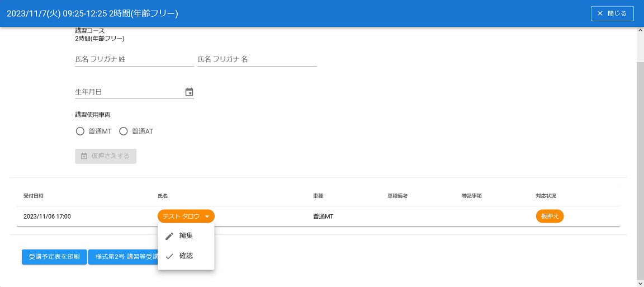Click the X icon in the header
Image resolution: width=644 pixels, height=287 pixels.
(x=600, y=13)
